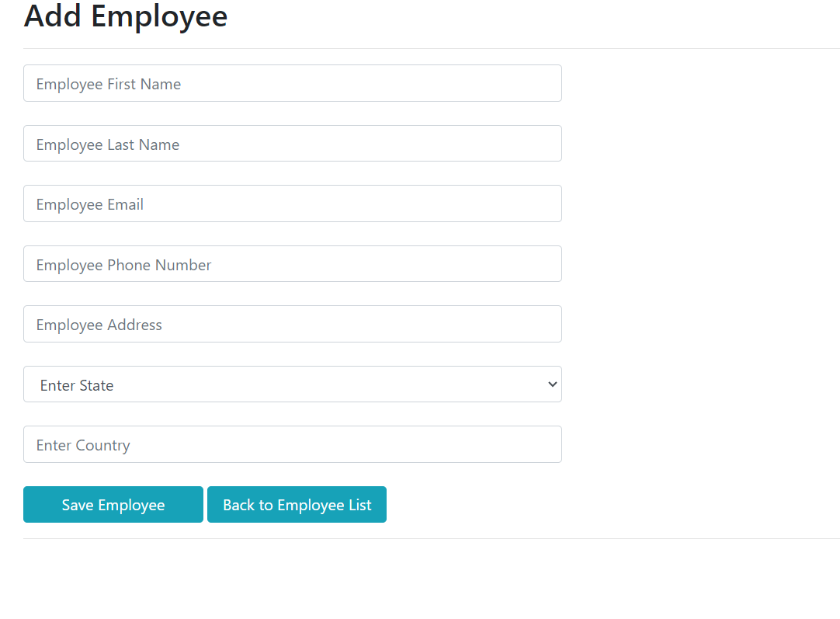Return to the employee list via the link
Image resolution: width=840 pixels, height=619 pixels.
pyautogui.click(x=297, y=504)
